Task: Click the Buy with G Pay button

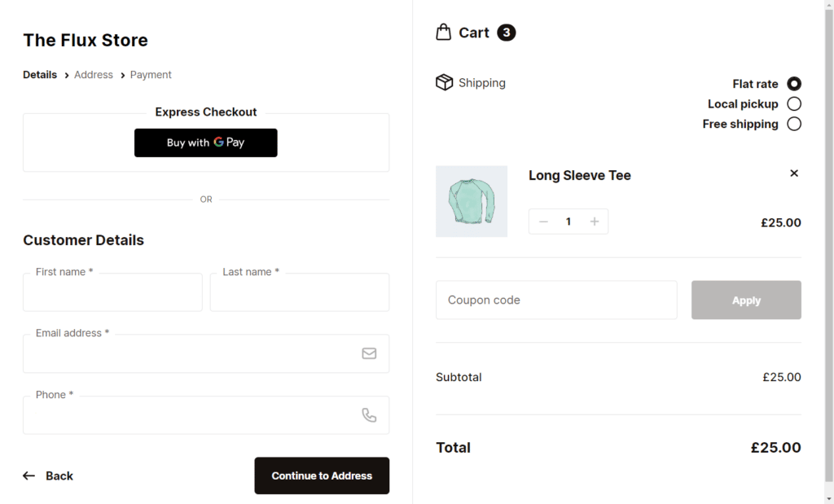Action: tap(205, 142)
